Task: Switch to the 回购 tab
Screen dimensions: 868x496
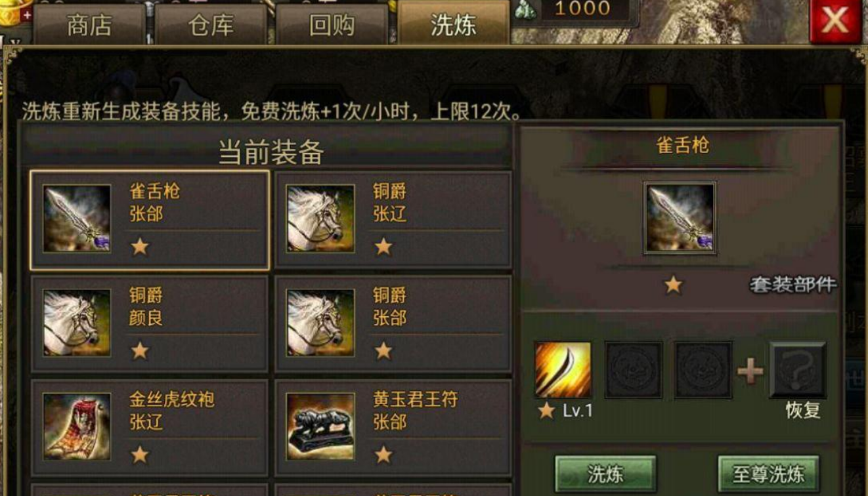Action: [x=332, y=26]
